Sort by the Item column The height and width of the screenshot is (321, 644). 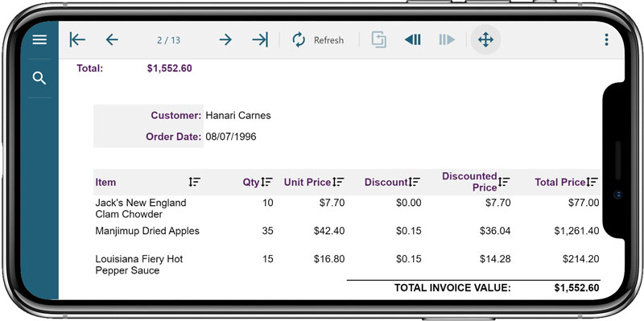pos(194,182)
